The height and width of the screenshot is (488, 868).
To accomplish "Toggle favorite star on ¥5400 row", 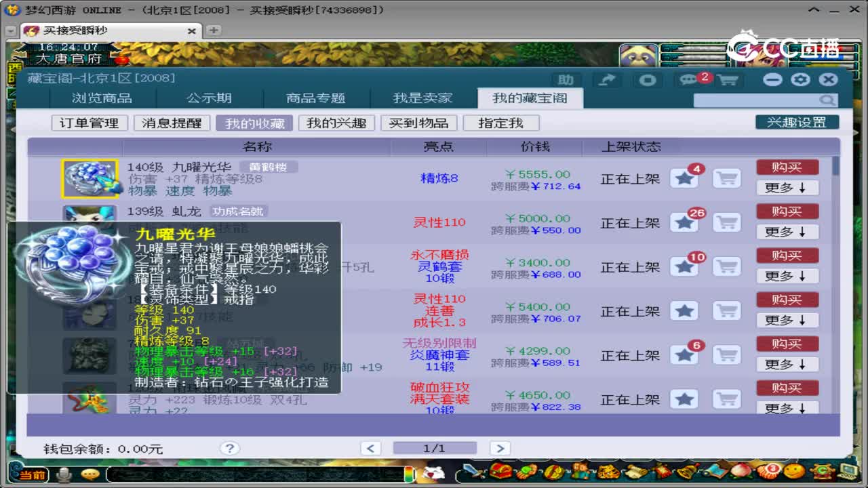I will pos(684,311).
